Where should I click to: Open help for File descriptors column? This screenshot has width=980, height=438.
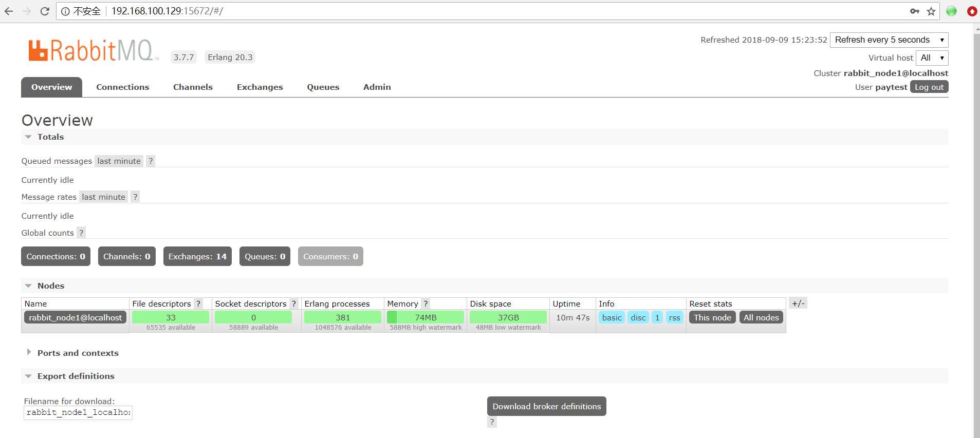[x=198, y=304]
